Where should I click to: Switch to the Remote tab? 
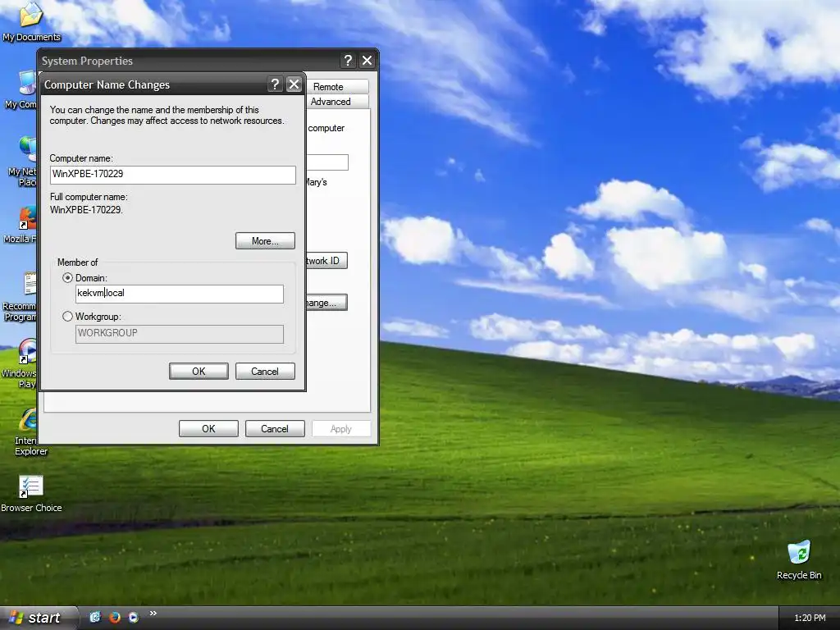pos(336,87)
